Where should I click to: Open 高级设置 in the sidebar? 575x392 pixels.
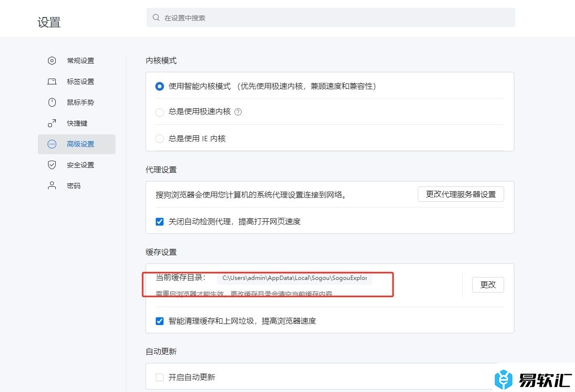(77, 144)
